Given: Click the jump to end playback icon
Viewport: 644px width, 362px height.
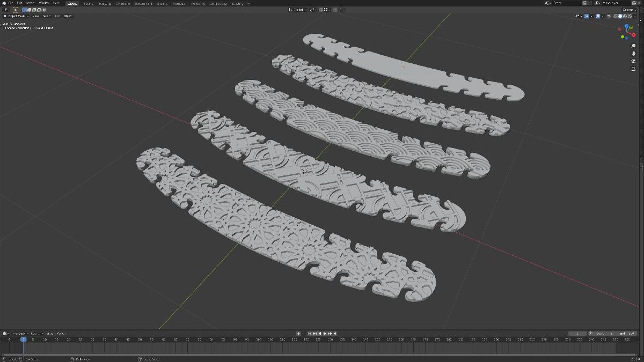Looking at the screenshot, I should pyautogui.click(x=335, y=334).
